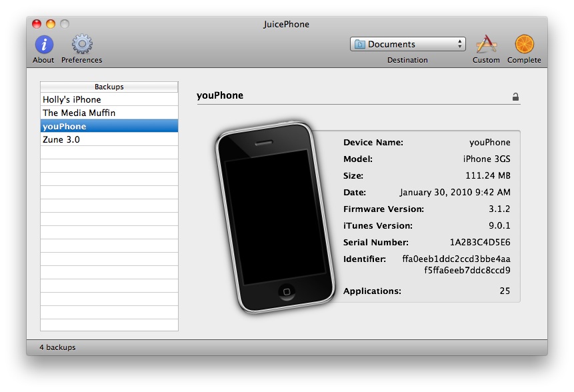Screen dimensions: 574x392
Task: Click the Identifier label
Action: pyautogui.click(x=365, y=259)
